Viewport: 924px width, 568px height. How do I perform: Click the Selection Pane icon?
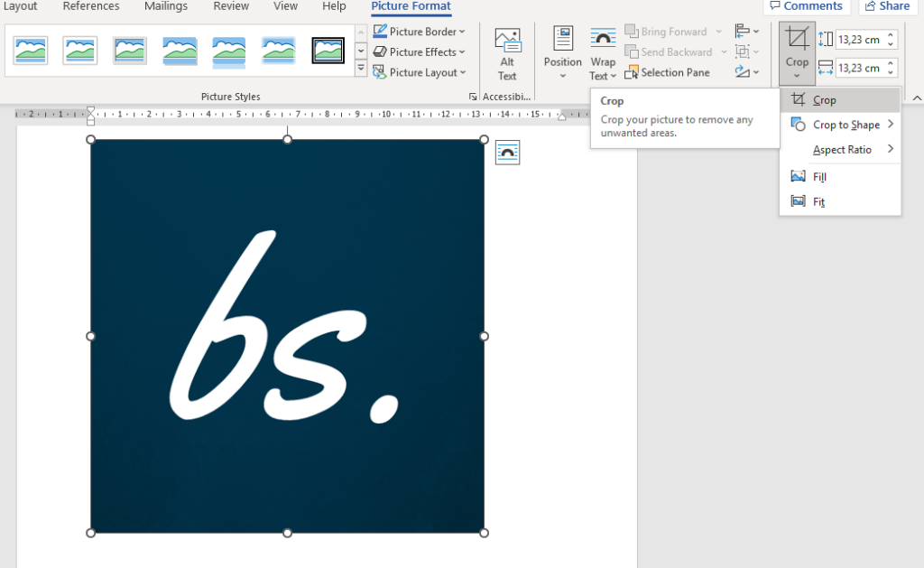pyautogui.click(x=631, y=72)
